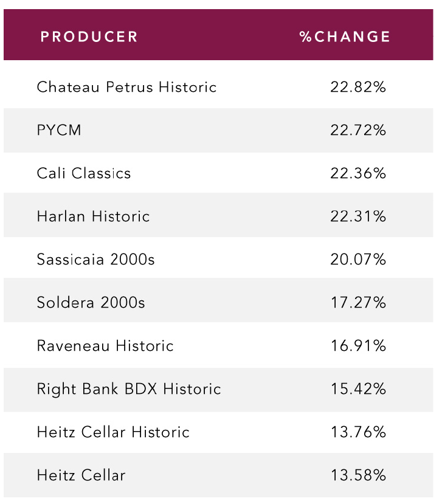Click Sassicaia 2000s row
The width and height of the screenshot is (442, 504).
[218, 260]
